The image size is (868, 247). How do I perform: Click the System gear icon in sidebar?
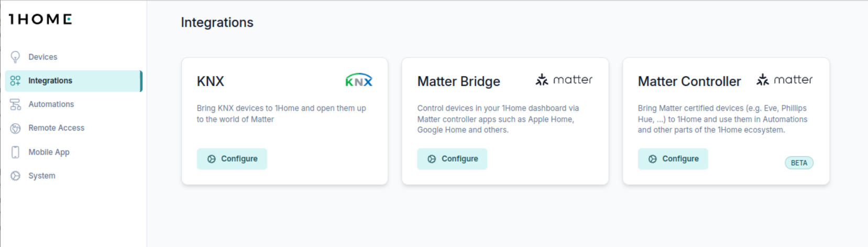(x=15, y=176)
